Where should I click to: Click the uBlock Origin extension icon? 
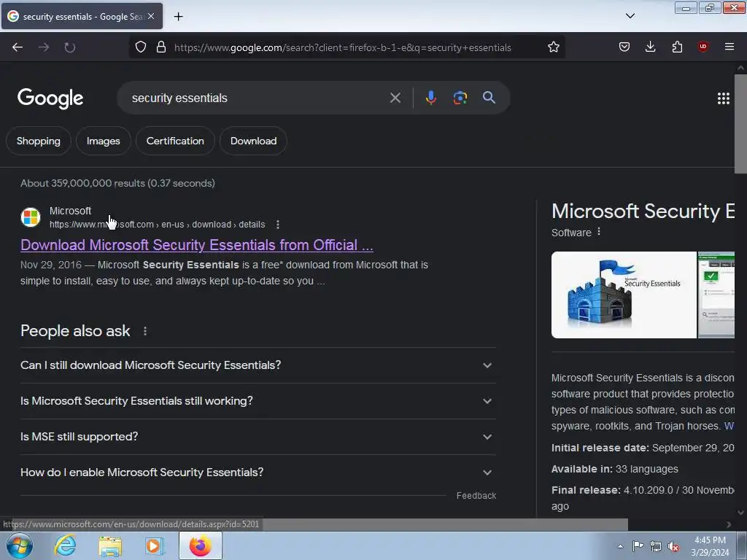tap(703, 47)
